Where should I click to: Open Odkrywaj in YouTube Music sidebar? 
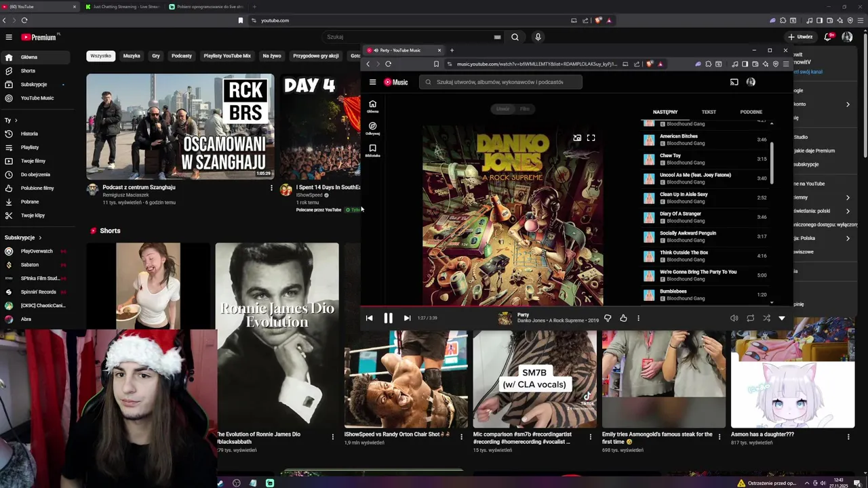tap(372, 128)
